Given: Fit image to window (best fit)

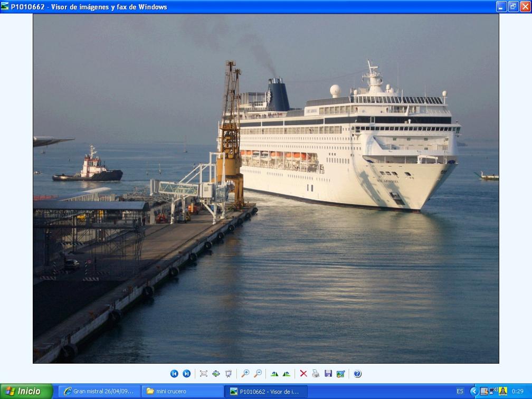Looking at the screenshot, I should [x=204, y=374].
